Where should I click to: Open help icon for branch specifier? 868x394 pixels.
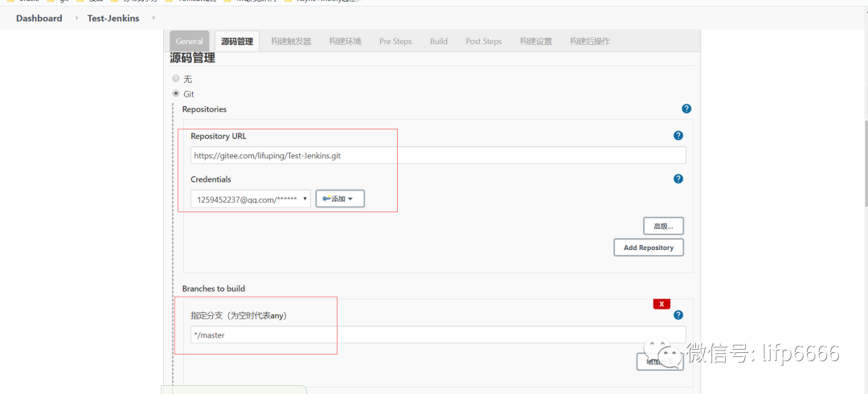point(678,314)
